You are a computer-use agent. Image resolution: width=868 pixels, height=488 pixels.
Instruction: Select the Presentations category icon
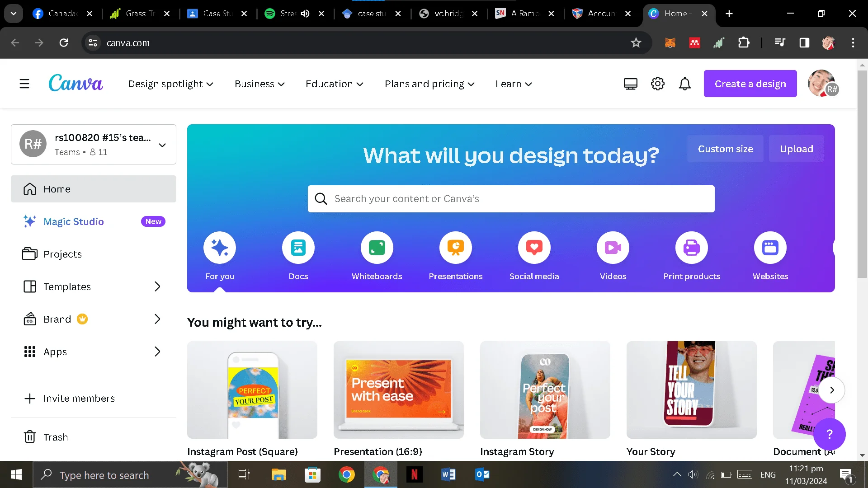tap(456, 248)
